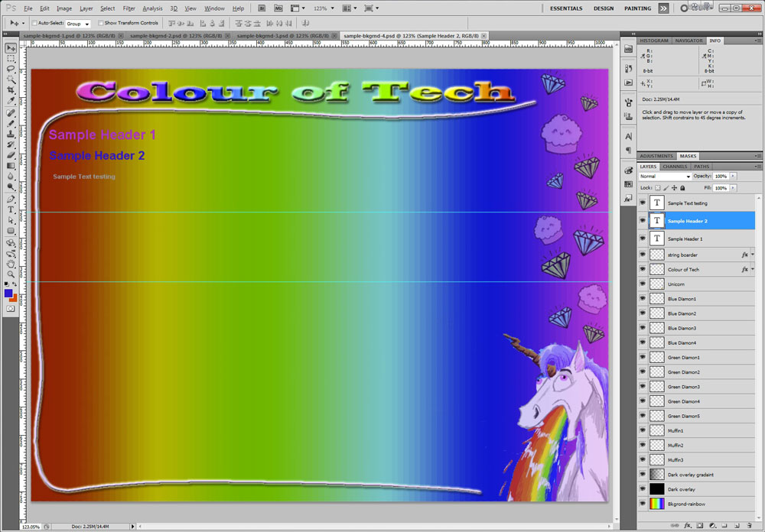Expand effects on the string boarder layer
Viewport: 765px width, 532px height.
click(753, 255)
